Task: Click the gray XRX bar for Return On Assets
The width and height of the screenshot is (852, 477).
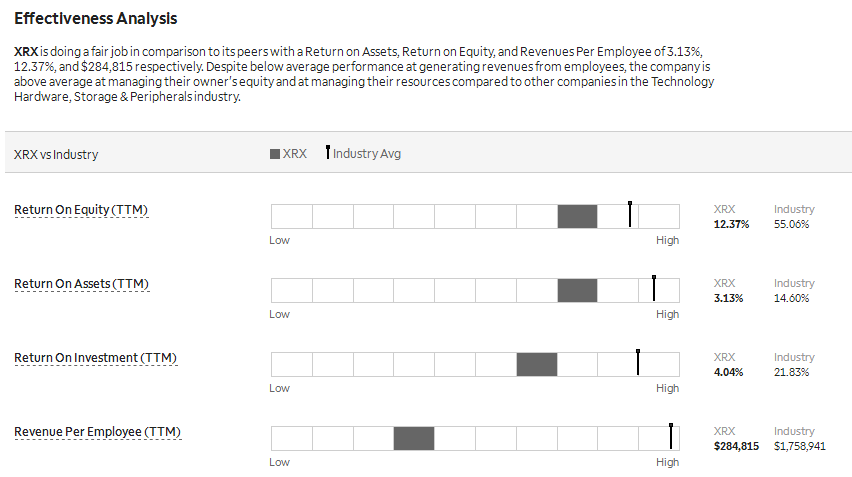Action: tap(577, 290)
